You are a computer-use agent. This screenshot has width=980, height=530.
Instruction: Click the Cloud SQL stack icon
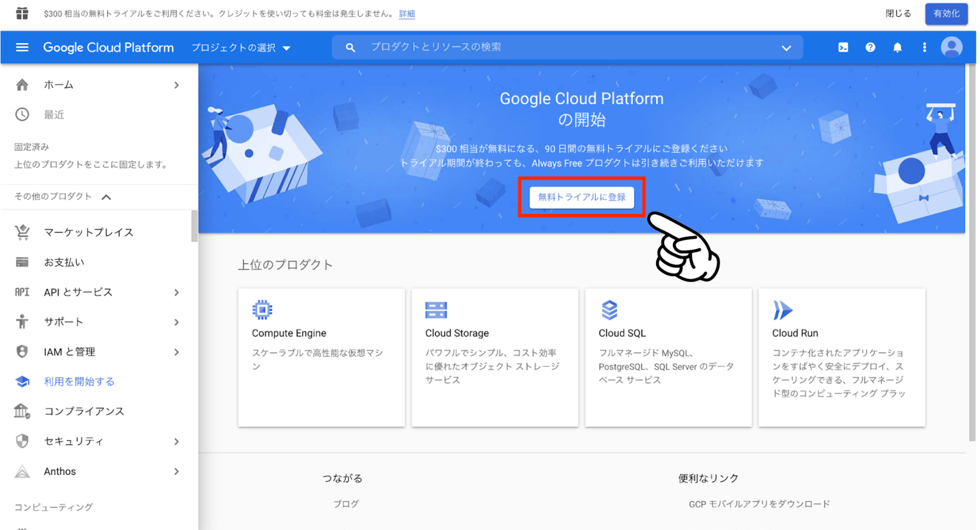(609, 310)
